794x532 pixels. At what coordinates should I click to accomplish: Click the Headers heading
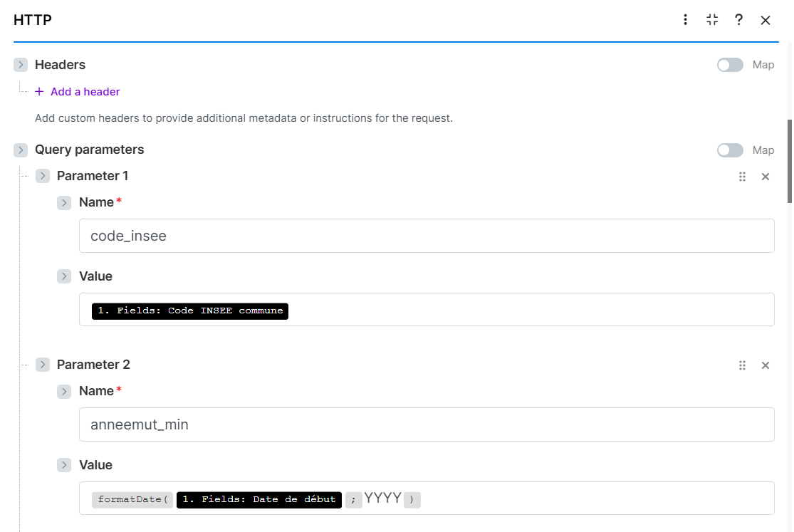point(60,65)
